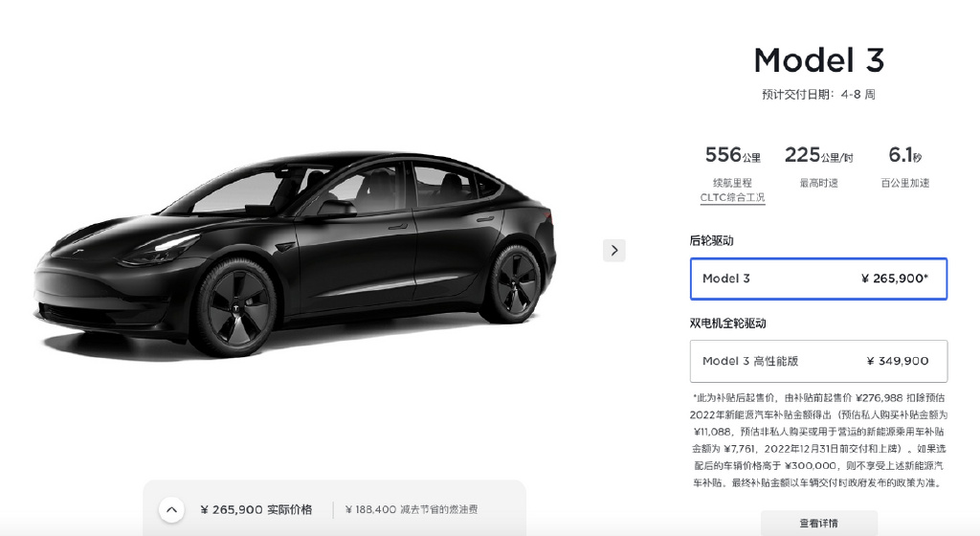The image size is (980, 536).
Task: Click the Model 3 page title
Action: [x=819, y=60]
